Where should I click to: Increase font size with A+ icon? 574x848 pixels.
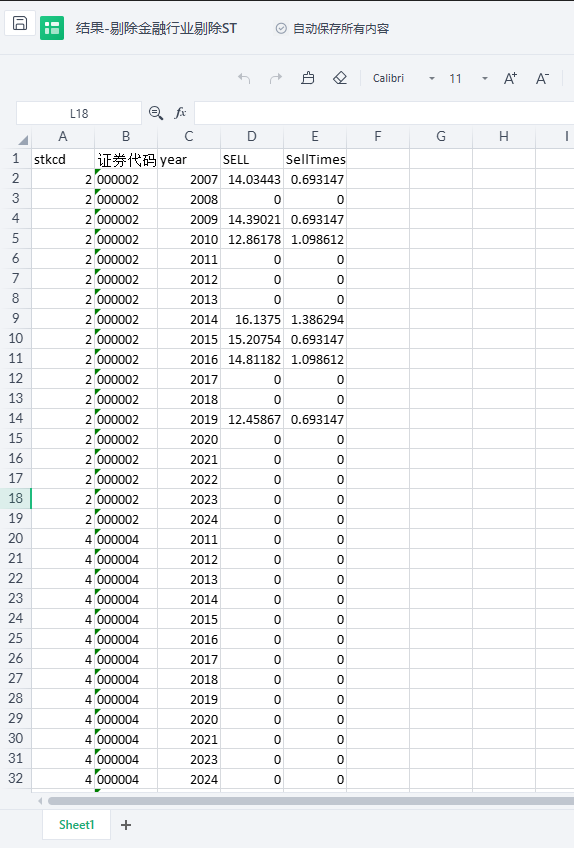510,78
